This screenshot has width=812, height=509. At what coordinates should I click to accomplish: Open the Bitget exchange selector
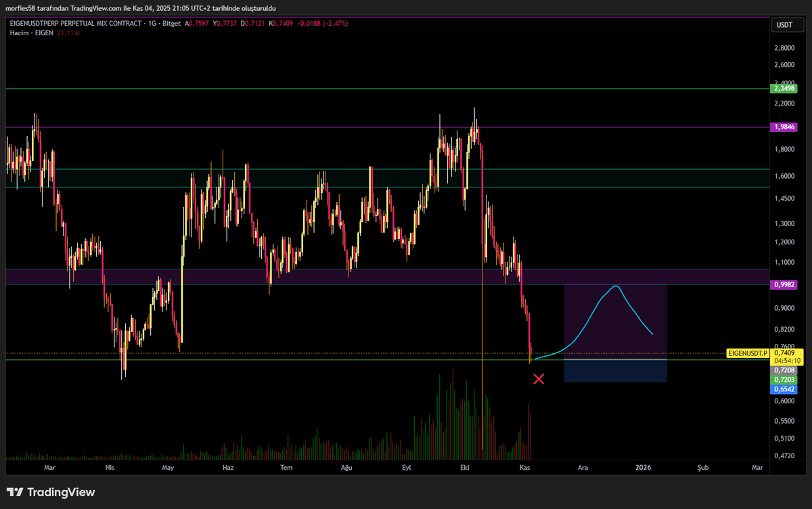point(170,22)
